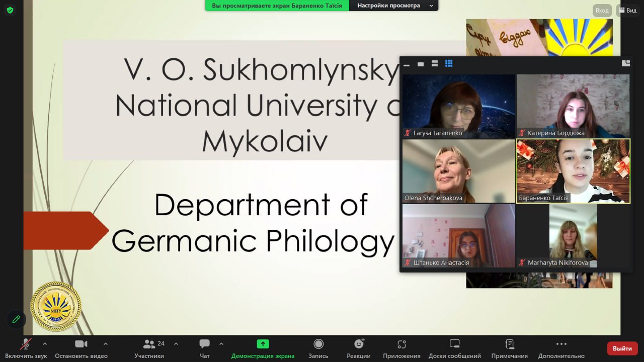Select Штанько Анастасія video tile
This screenshot has width=644, height=362.
click(459, 236)
